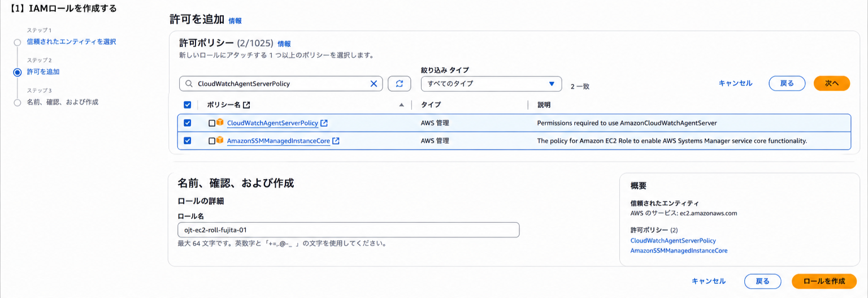Click AWS 管理 type cell for CloudWatchAgentServerPolicy
The image size is (868, 298).
[x=435, y=123]
